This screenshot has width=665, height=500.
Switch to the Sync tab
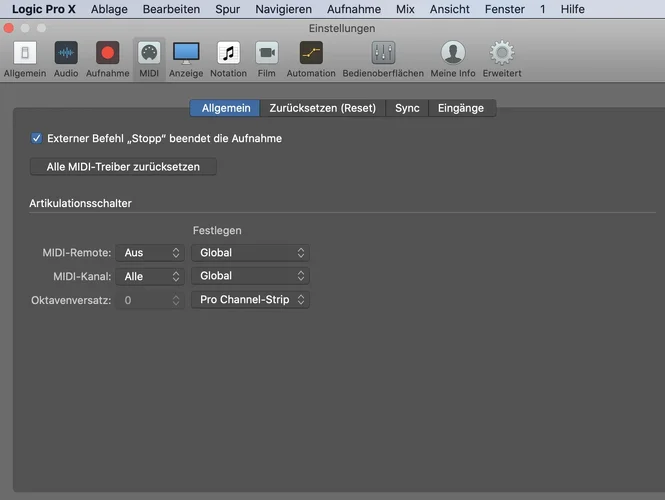coord(407,108)
